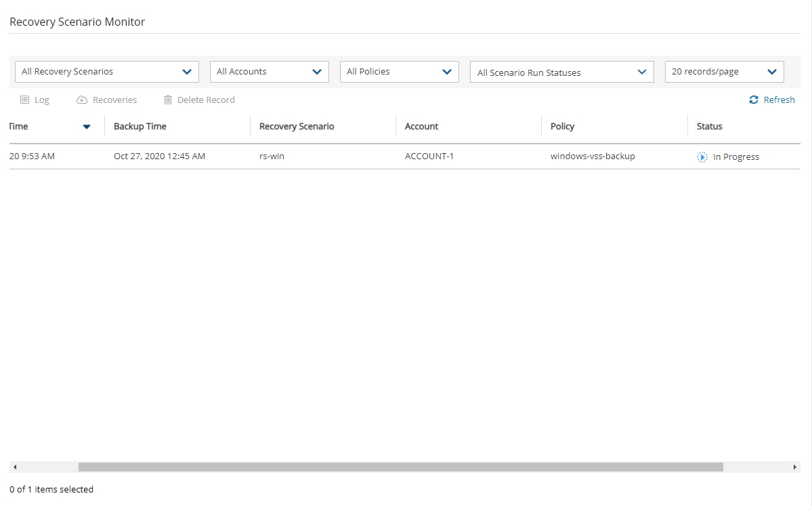The height and width of the screenshot is (506, 812).
Task: Open the All Policies dropdown
Action: tap(399, 72)
